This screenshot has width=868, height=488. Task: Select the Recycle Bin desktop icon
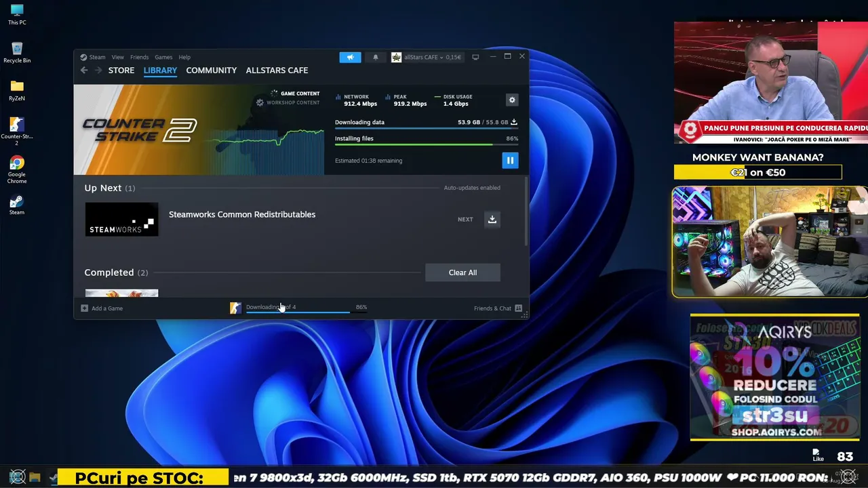pos(17,52)
